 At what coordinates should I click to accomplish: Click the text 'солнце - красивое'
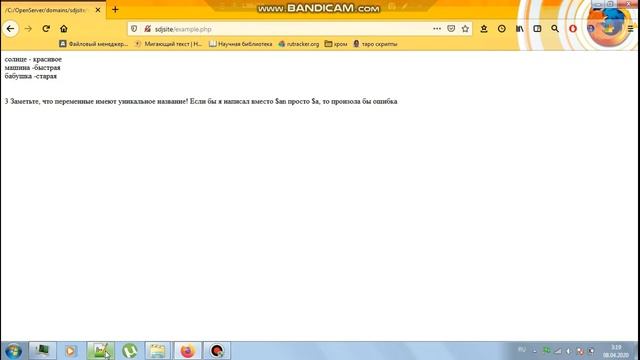(x=33, y=59)
